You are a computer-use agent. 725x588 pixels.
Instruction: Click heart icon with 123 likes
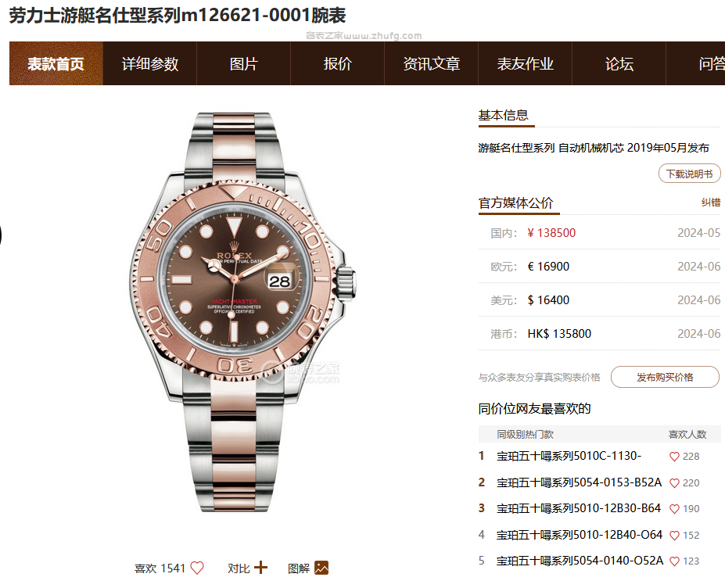tap(674, 561)
